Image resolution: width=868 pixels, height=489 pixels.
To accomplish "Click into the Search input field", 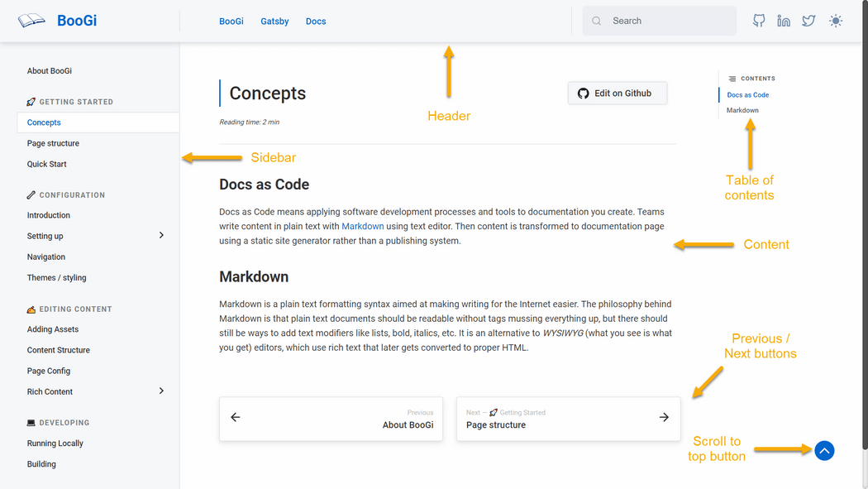I will click(660, 21).
